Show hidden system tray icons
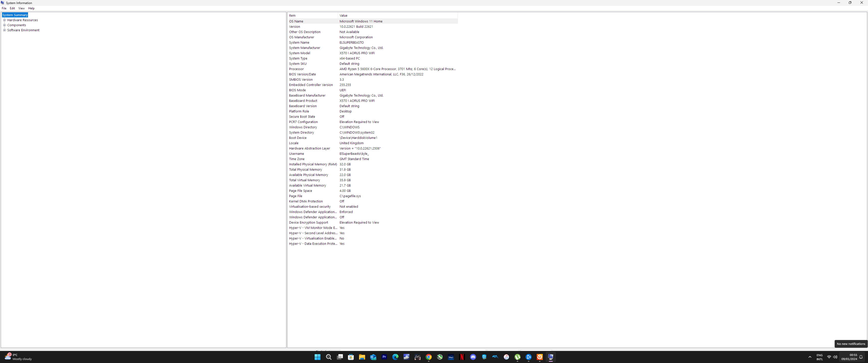 click(x=810, y=357)
